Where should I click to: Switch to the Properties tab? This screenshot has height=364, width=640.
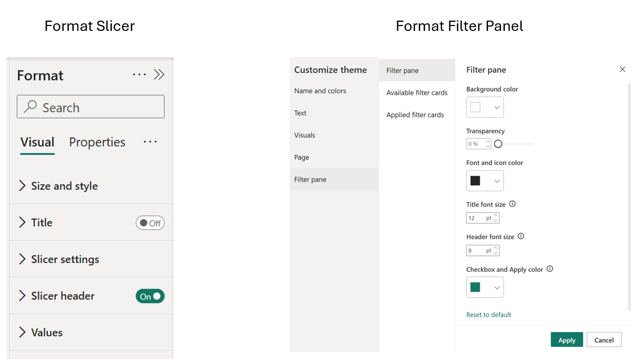pyautogui.click(x=97, y=142)
